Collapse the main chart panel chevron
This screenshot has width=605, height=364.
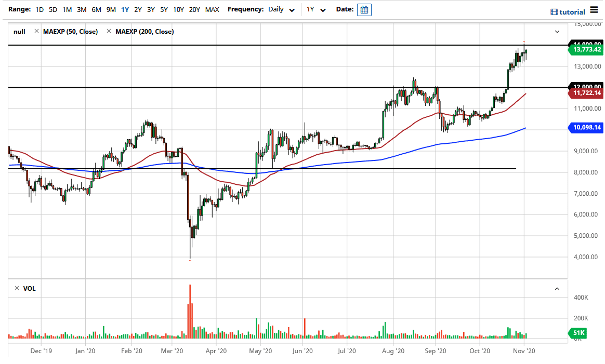pyautogui.click(x=557, y=32)
